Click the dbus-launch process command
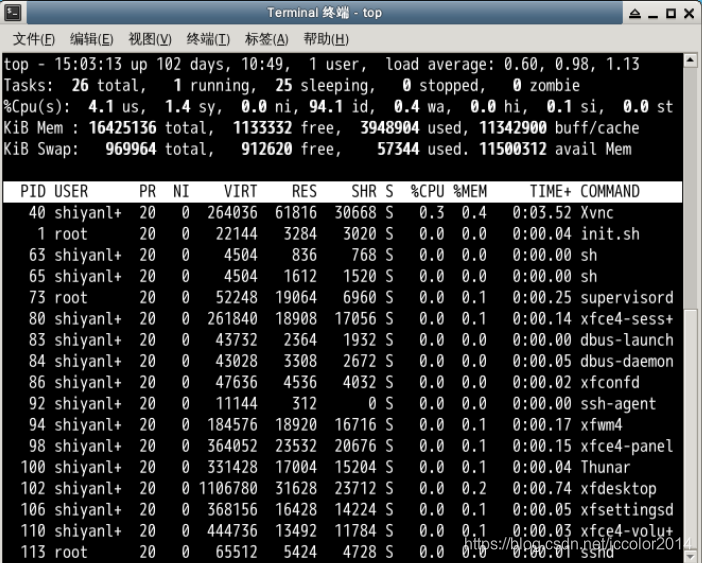Screen dimensions: 702x563 coord(627,340)
